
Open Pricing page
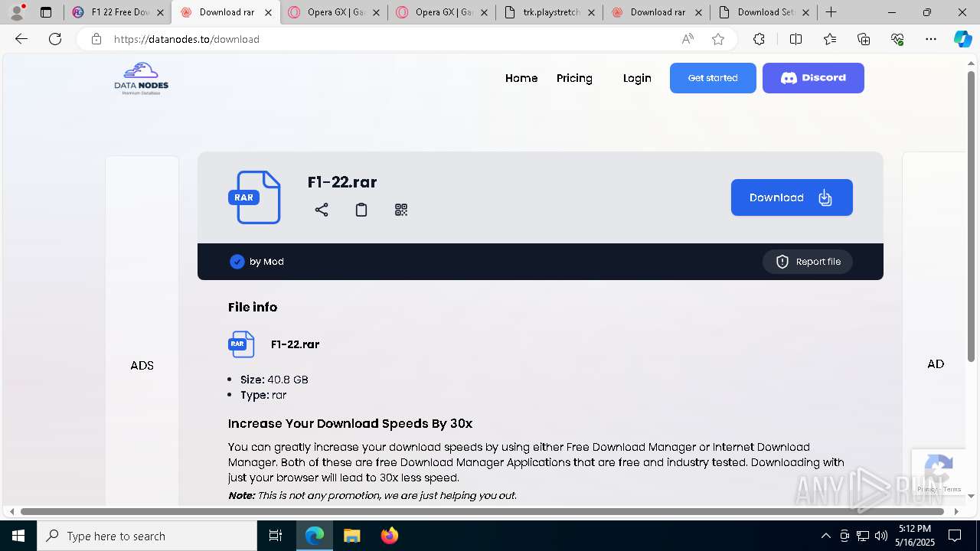574,78
